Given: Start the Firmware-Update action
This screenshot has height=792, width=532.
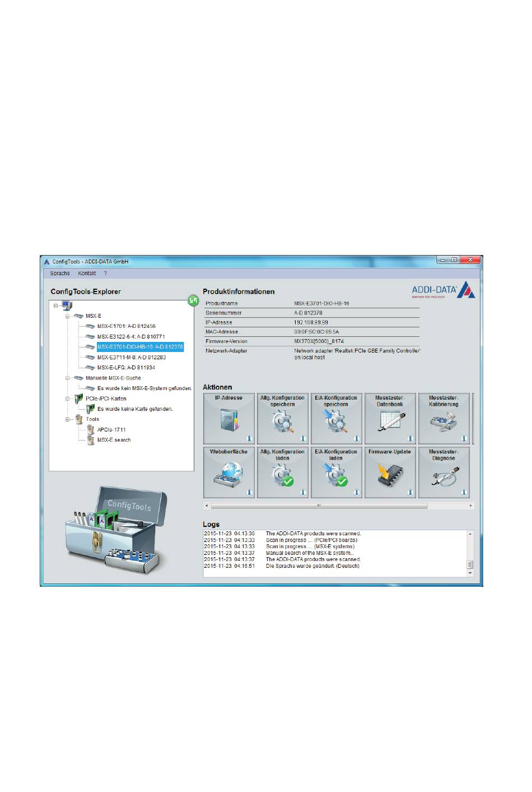Looking at the screenshot, I should (390, 473).
